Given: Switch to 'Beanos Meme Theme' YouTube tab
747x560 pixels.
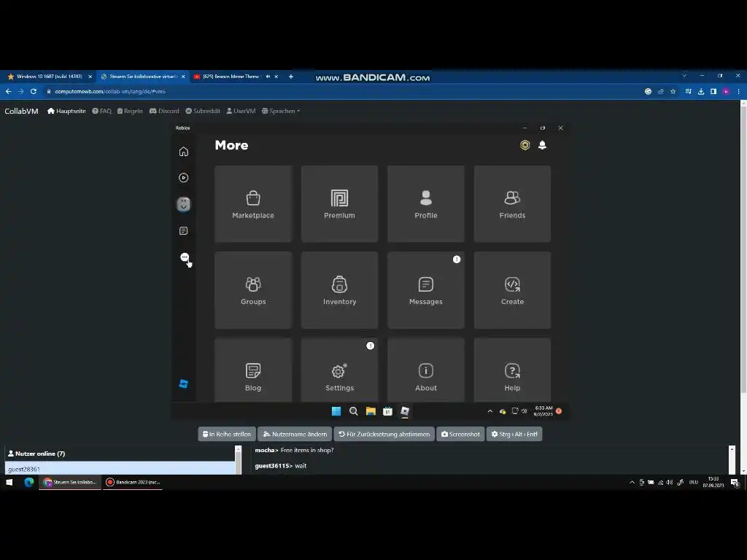Looking at the screenshot, I should (x=231, y=76).
